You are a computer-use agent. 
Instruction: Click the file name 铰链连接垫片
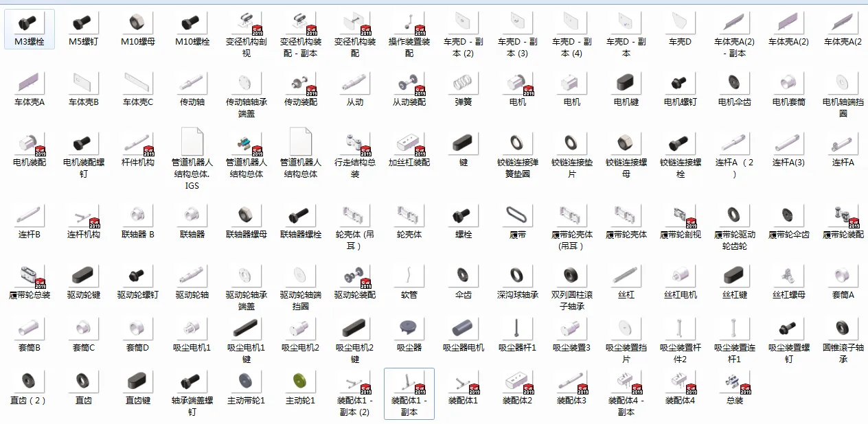[x=572, y=168]
